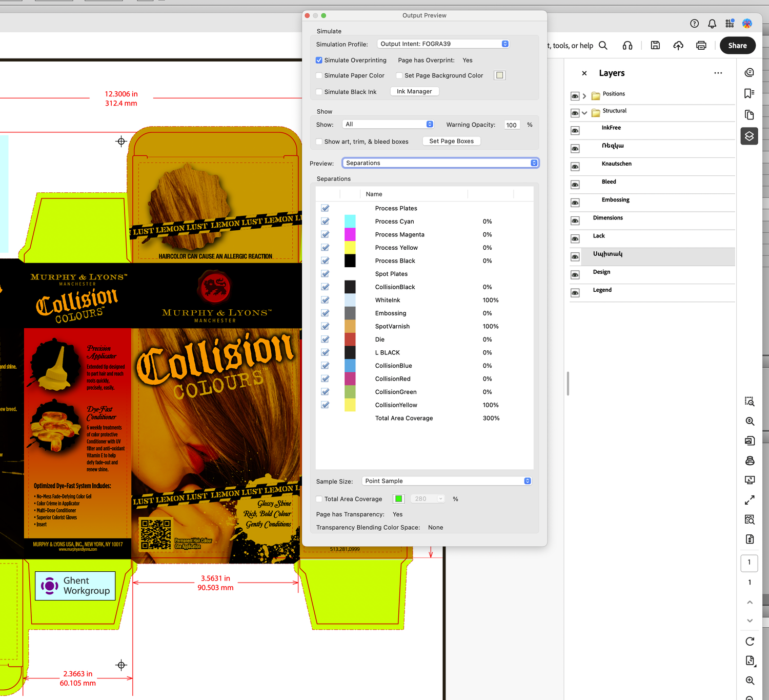
Task: Click the Print icon in the toolbar
Action: (701, 45)
